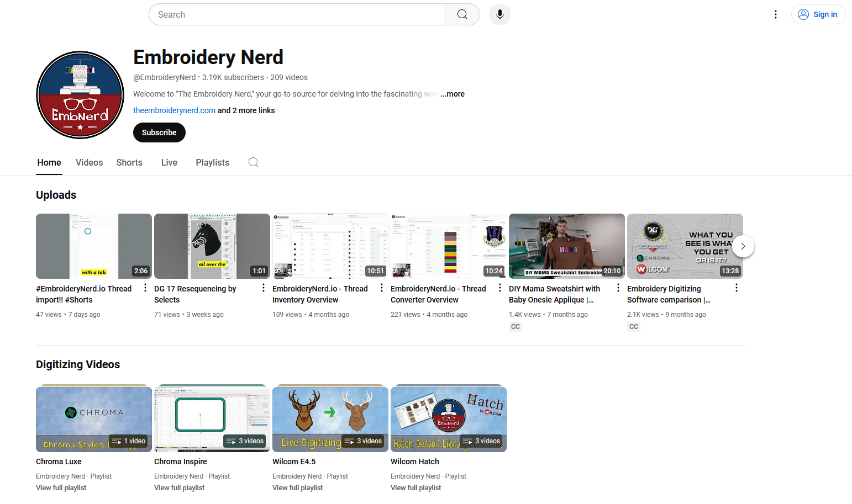Expand the 'and 2 more links' list
Image resolution: width=852 pixels, height=504 pixels.
click(246, 110)
